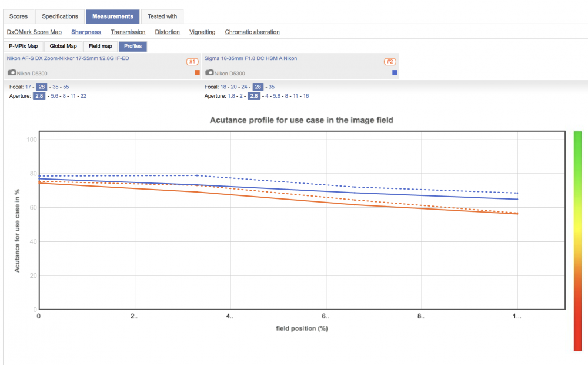Open the Nikon AF-S DX 17-55mm lens link
This screenshot has height=365, width=588.
(x=68, y=59)
